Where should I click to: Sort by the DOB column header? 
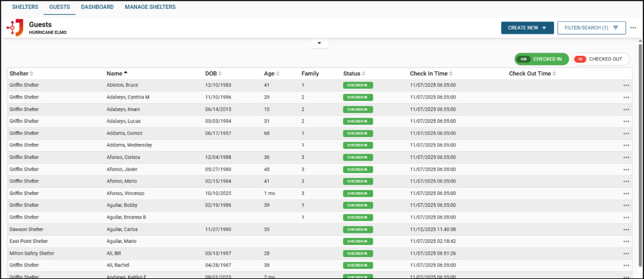[211, 73]
